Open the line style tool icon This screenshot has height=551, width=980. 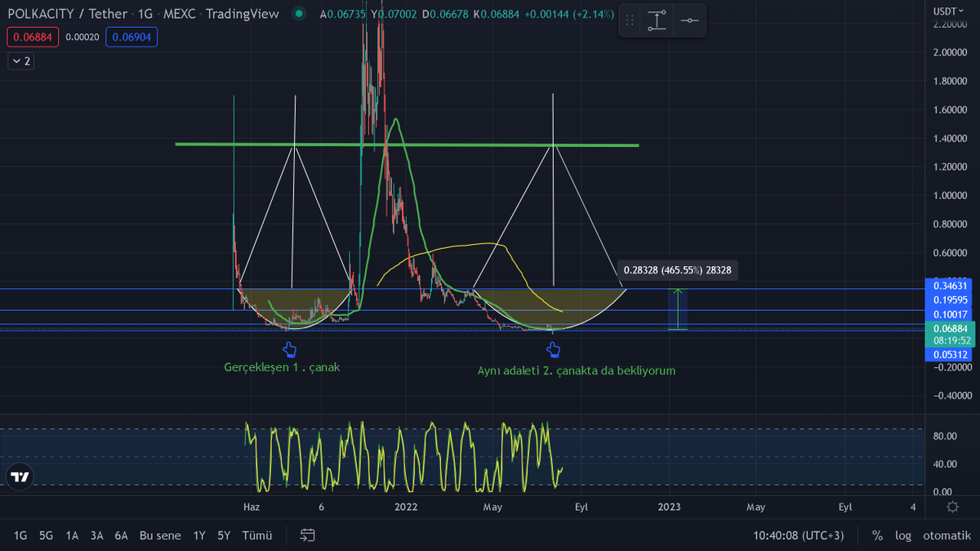(690, 20)
